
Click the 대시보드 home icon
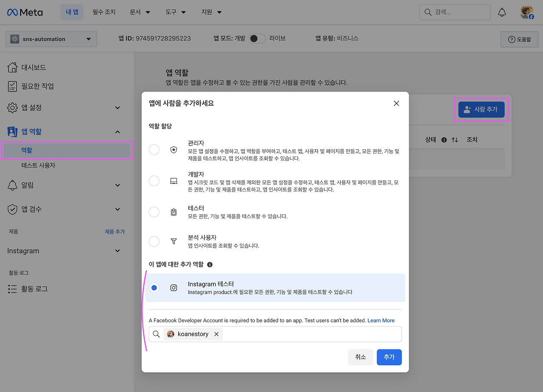coord(13,67)
